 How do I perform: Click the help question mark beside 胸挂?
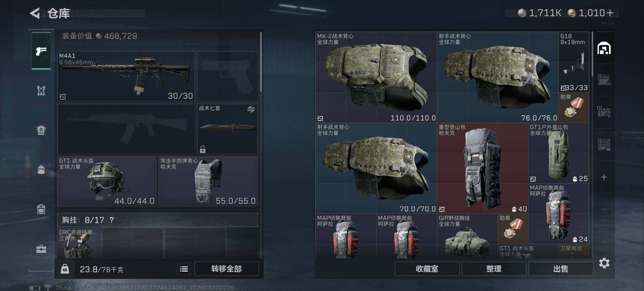point(112,220)
